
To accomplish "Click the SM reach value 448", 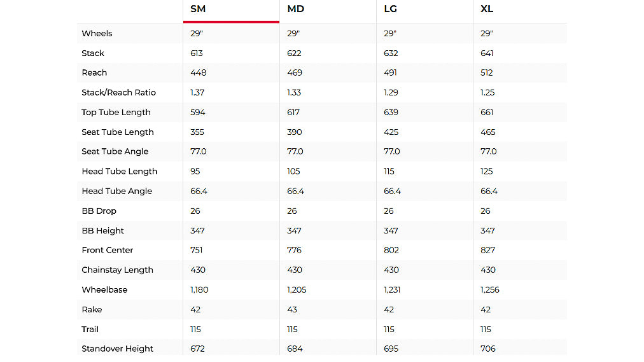I will [198, 73].
